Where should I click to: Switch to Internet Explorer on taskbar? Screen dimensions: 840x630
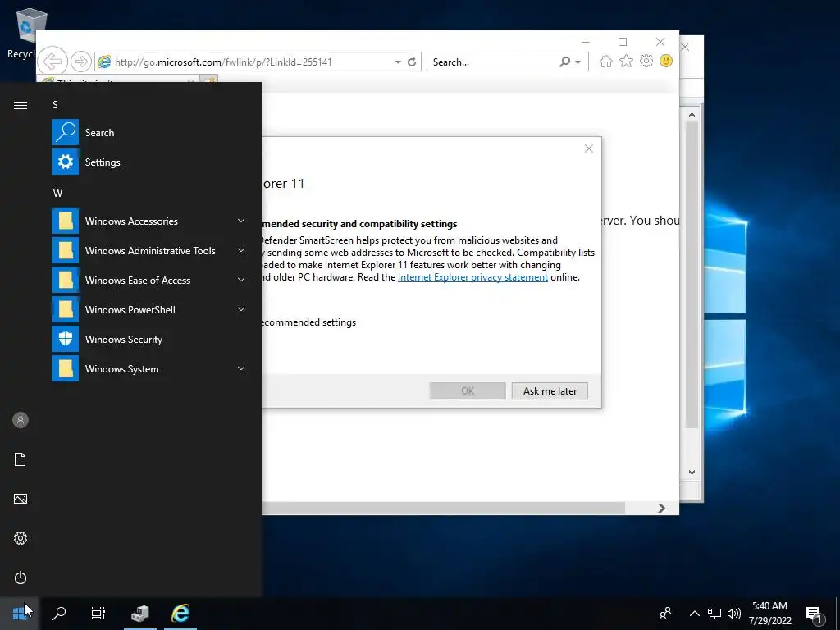coord(180,613)
